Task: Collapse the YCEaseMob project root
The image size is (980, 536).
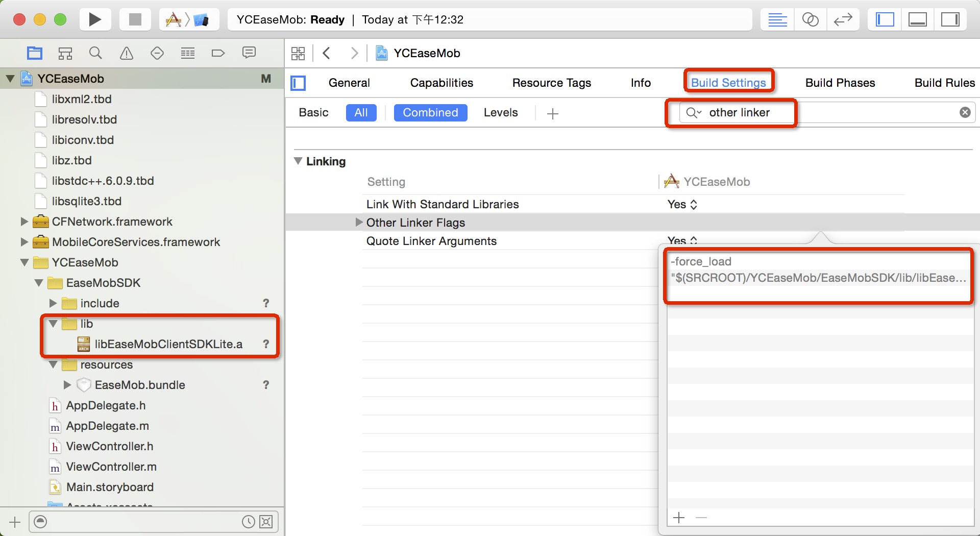Action: click(10, 79)
